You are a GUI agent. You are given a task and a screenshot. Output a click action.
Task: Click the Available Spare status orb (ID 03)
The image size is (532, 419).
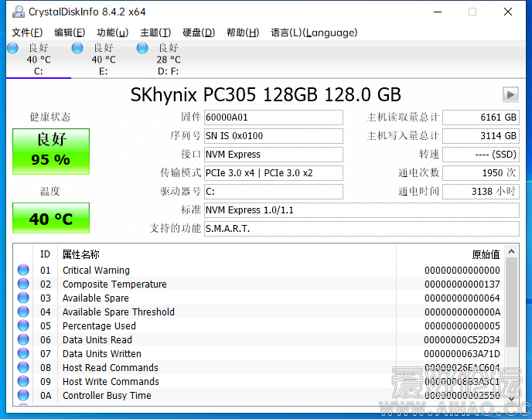coord(23,298)
